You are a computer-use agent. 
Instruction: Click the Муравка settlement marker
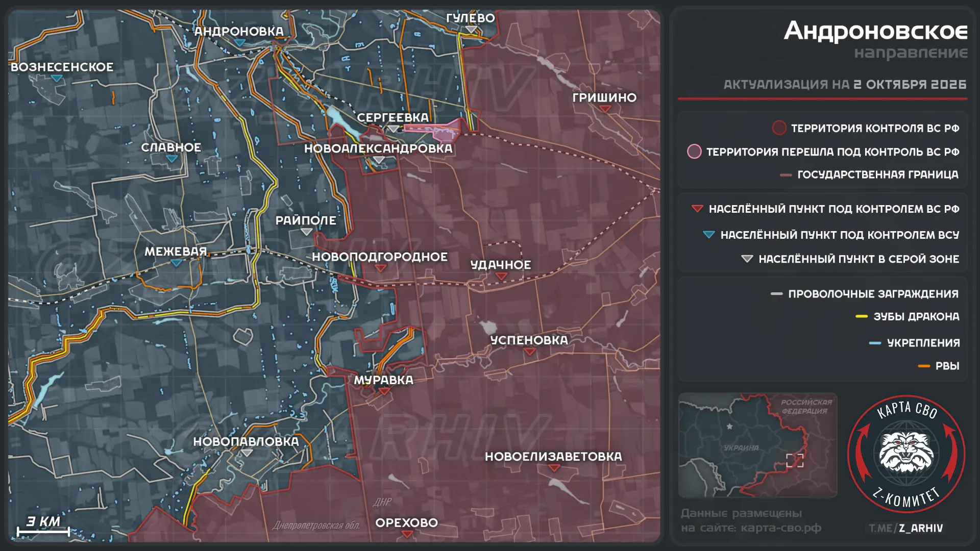(x=384, y=392)
